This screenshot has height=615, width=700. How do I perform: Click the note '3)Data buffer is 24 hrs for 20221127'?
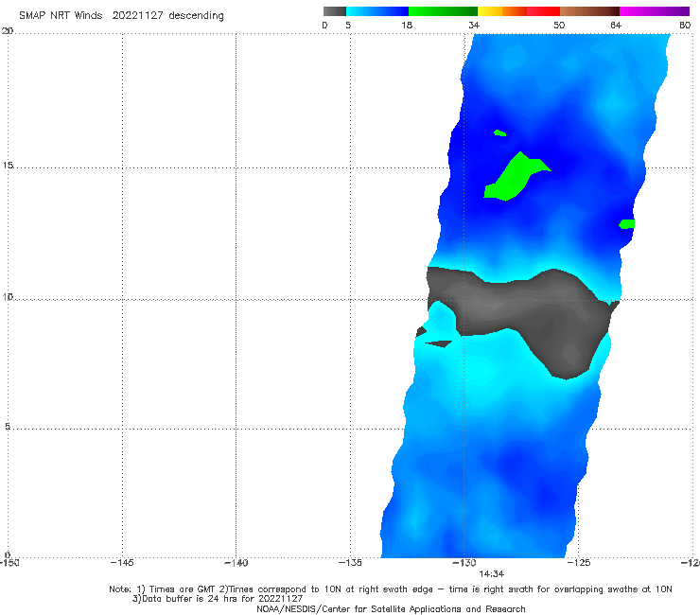coord(218,599)
